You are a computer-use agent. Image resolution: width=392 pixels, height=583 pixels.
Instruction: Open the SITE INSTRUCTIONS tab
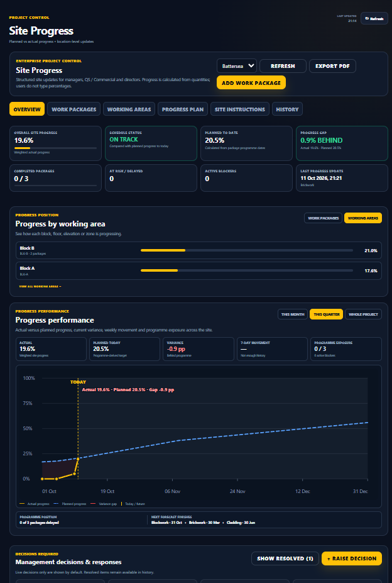[x=239, y=109]
